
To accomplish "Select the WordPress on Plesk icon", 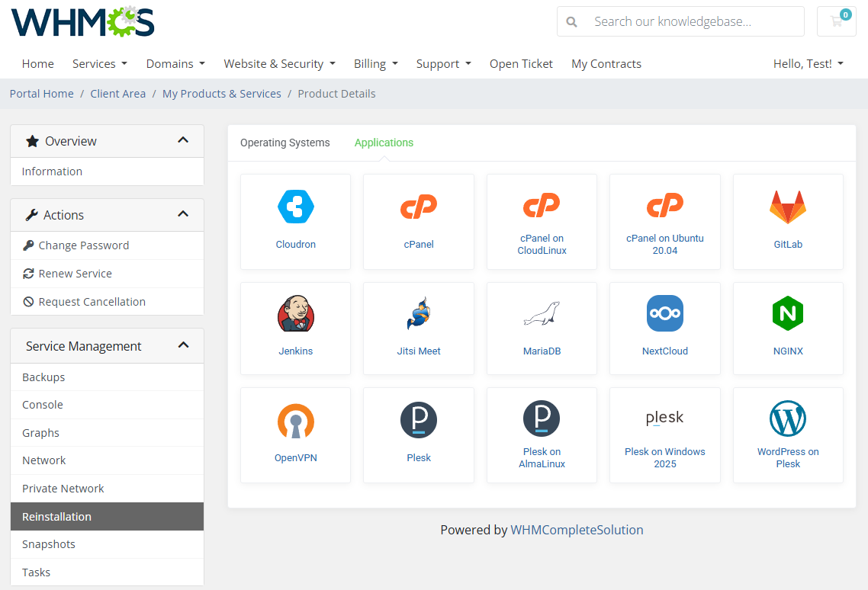I will click(788, 419).
